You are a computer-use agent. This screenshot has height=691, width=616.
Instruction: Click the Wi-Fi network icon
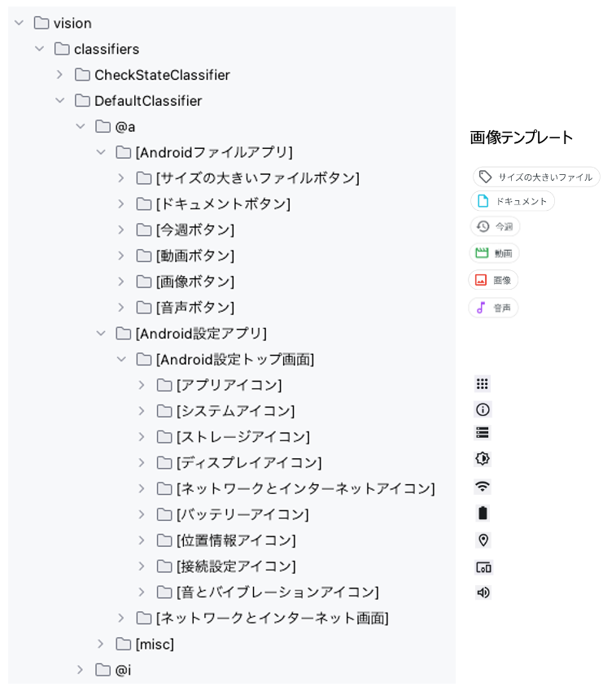[x=483, y=487]
